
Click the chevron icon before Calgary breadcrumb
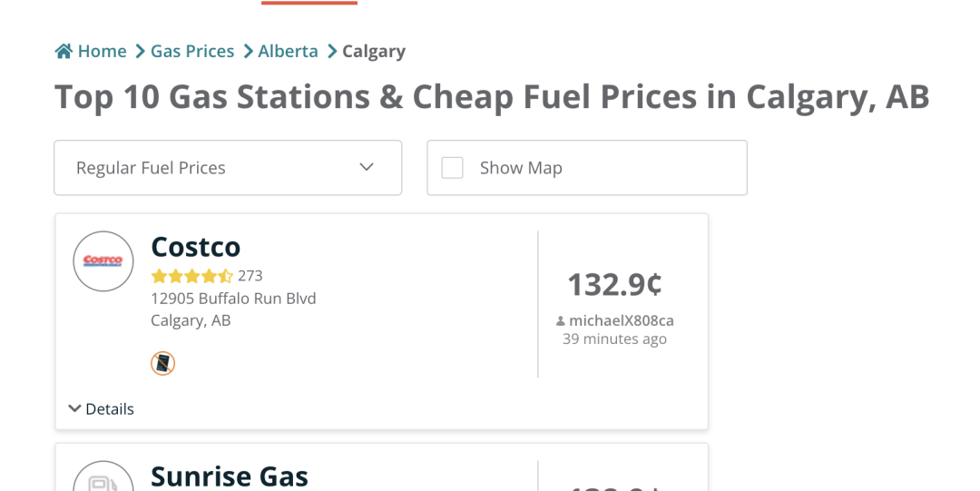(x=332, y=52)
